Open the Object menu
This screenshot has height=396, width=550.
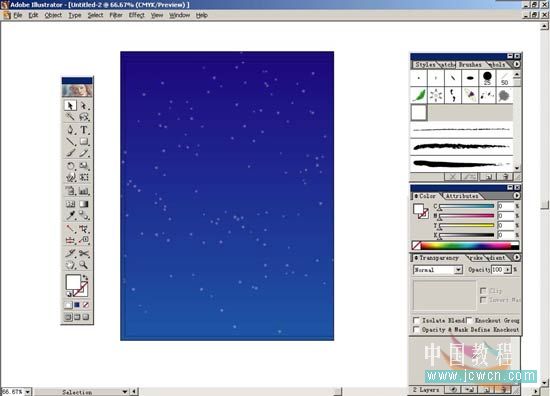[53, 15]
